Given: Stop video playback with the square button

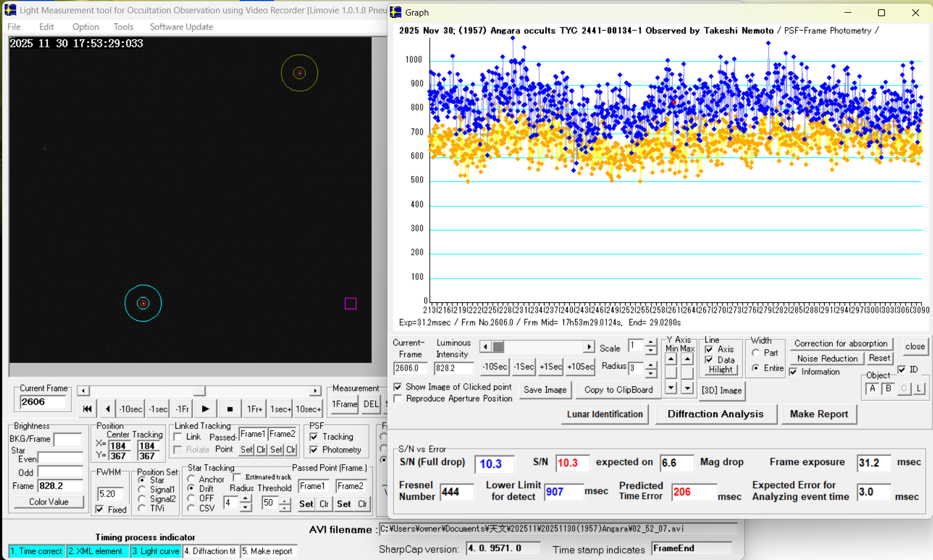Looking at the screenshot, I should click(x=230, y=409).
